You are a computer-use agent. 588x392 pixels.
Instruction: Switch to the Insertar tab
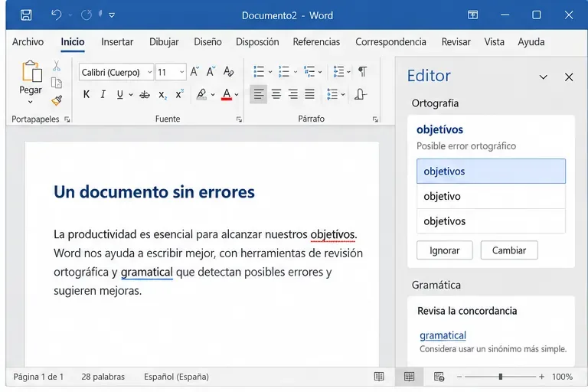(x=117, y=41)
